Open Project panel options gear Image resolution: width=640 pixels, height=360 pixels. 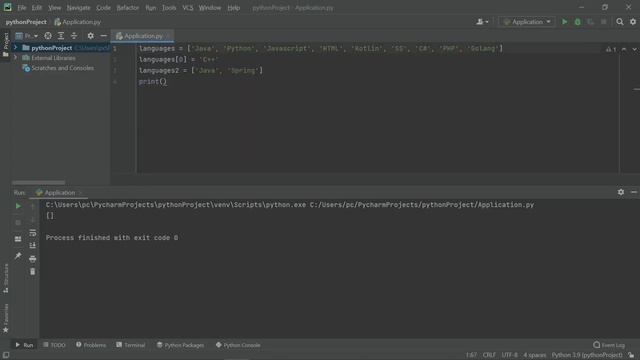coord(91,36)
